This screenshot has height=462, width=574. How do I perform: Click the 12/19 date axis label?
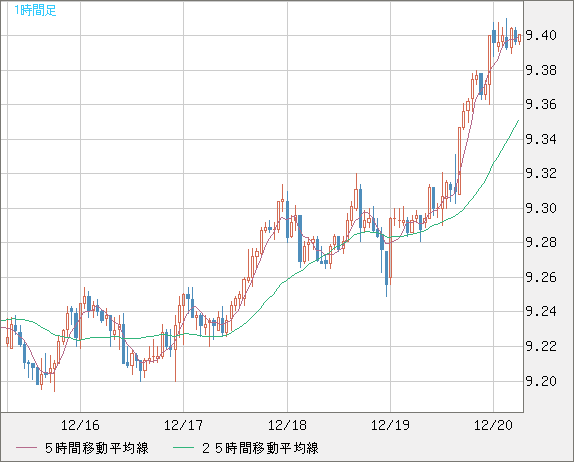point(390,425)
